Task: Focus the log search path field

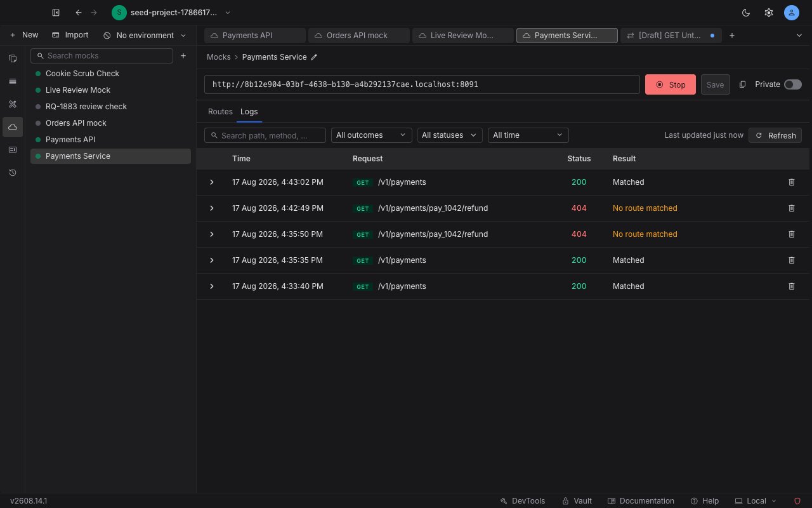Action: click(265, 135)
